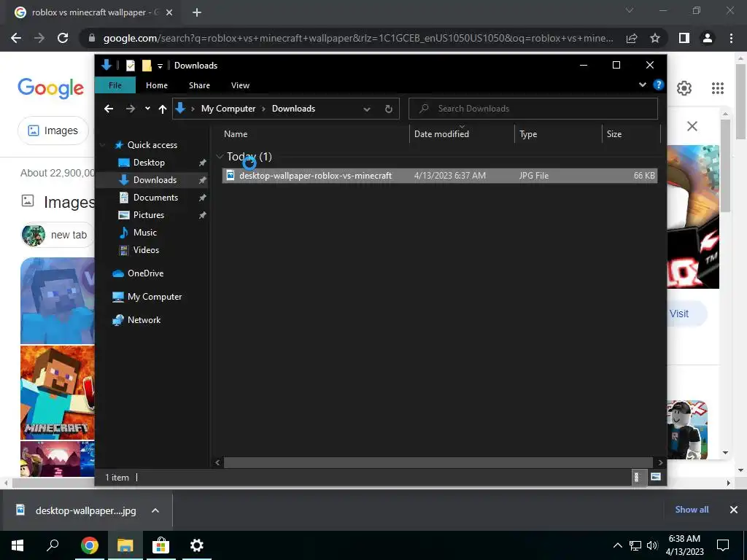This screenshot has height=560, width=747.
Task: Go up one folder level in Explorer
Action: 163,109
